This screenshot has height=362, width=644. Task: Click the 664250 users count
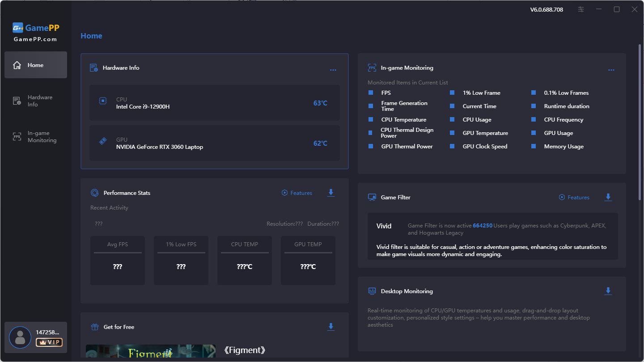[x=483, y=226]
